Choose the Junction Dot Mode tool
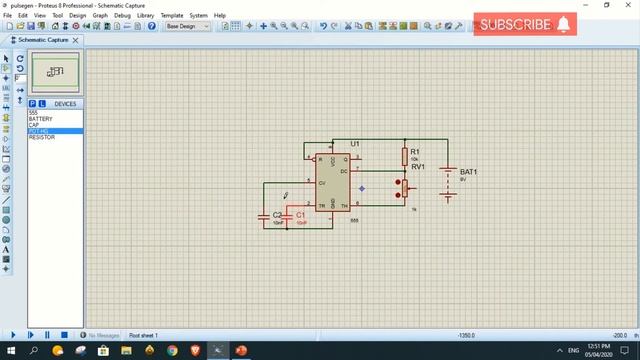Image resolution: width=640 pixels, height=360 pixels. coord(6,78)
